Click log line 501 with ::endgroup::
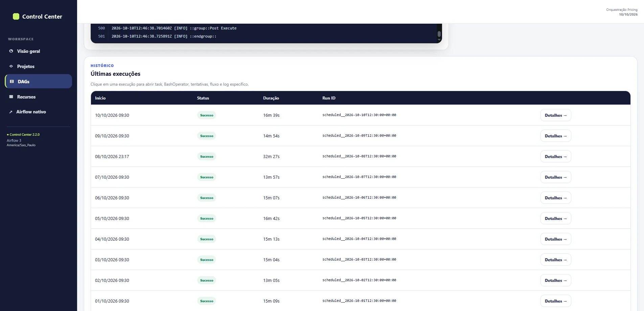The image size is (644, 311). pos(164,36)
